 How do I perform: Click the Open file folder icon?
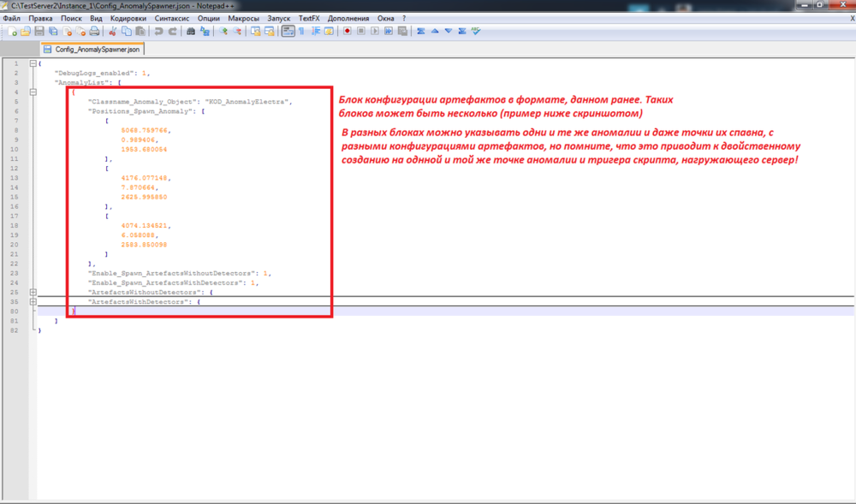(x=26, y=32)
